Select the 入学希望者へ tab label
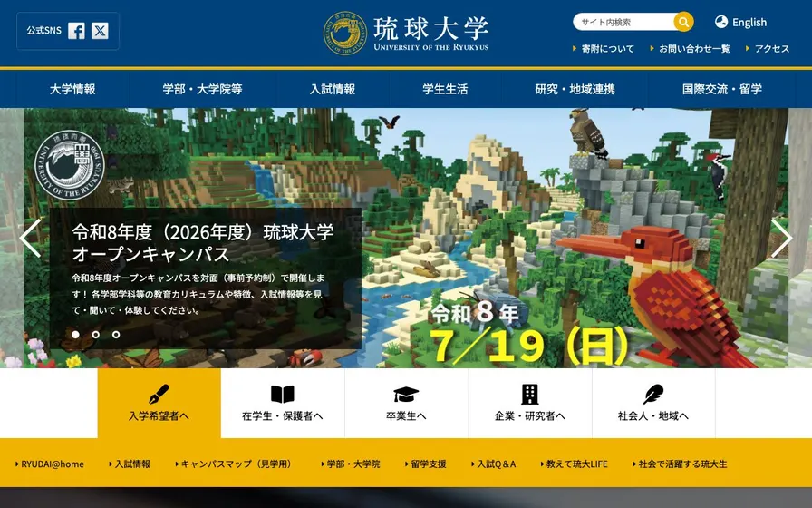Screen dimensions: 812x508 [159, 415]
